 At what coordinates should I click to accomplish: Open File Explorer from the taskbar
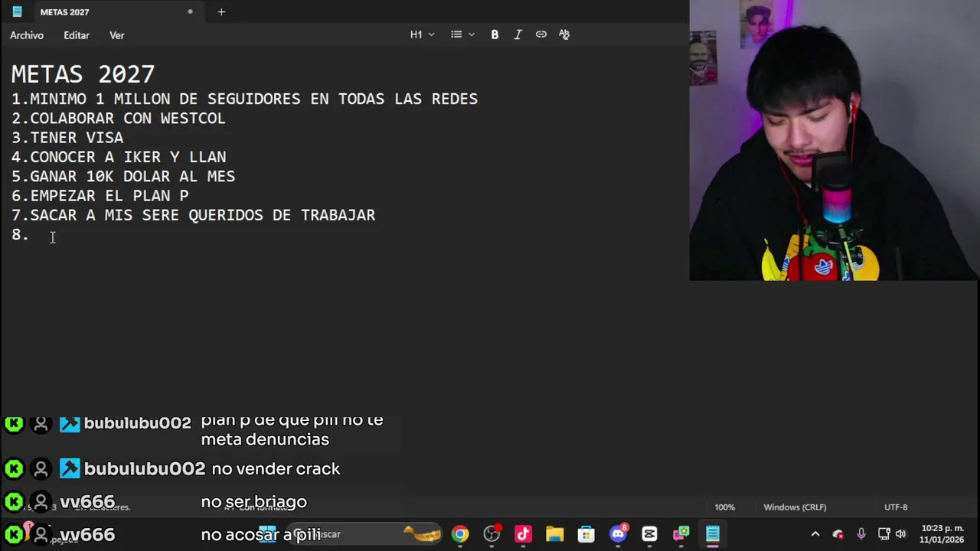coord(554,534)
